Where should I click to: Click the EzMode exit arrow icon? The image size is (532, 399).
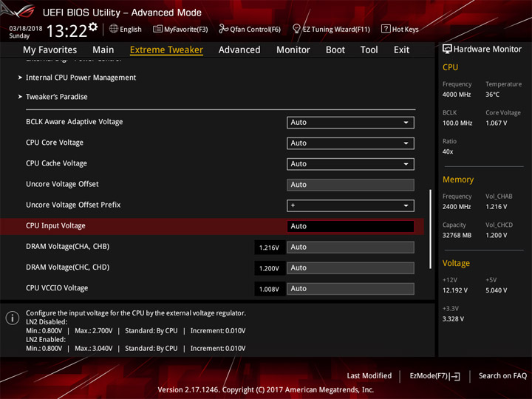coord(455,376)
